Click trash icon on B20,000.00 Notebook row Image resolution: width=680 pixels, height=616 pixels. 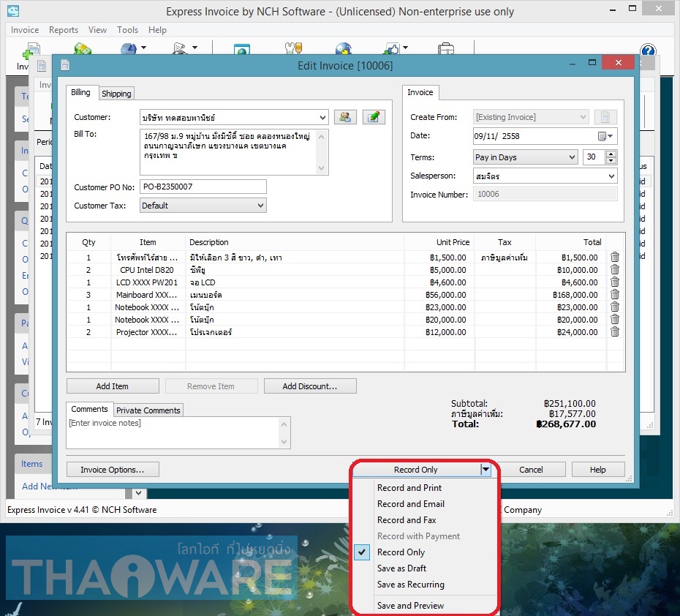tap(614, 319)
